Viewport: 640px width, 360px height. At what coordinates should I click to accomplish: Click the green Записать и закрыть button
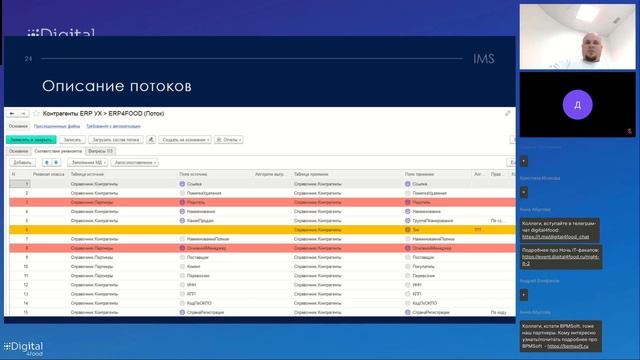point(31,140)
